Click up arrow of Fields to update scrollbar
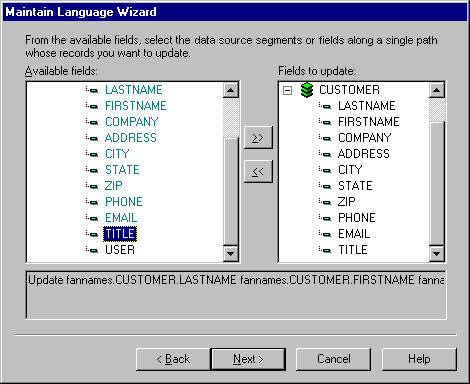 (437, 90)
